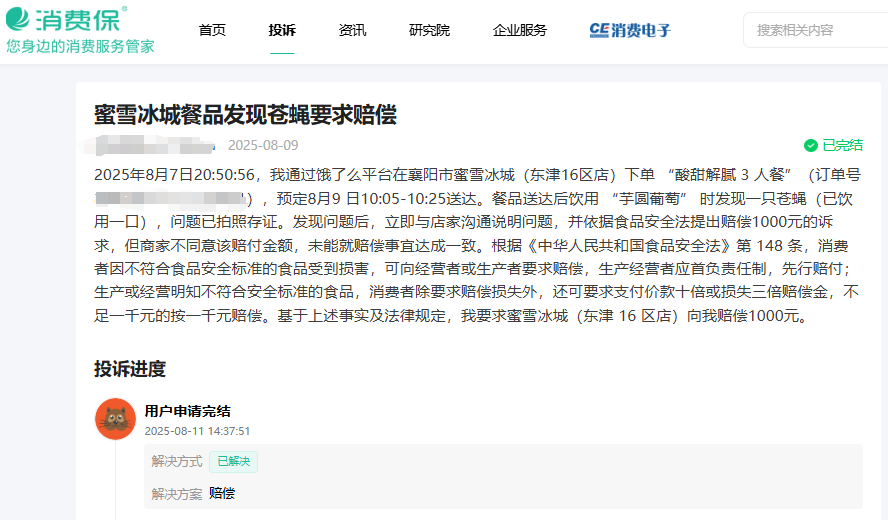Click the timestamp 2025-08-11 14:37:51
This screenshot has width=888, height=520.
197,431
